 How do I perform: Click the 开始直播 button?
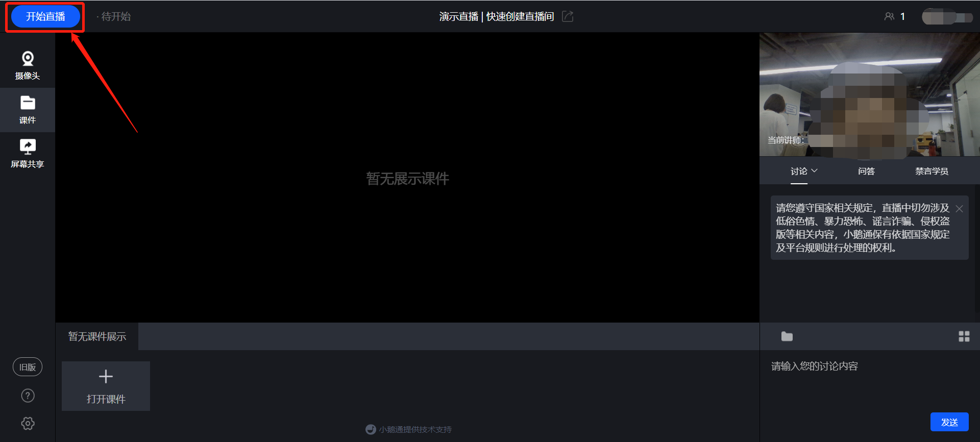click(45, 17)
